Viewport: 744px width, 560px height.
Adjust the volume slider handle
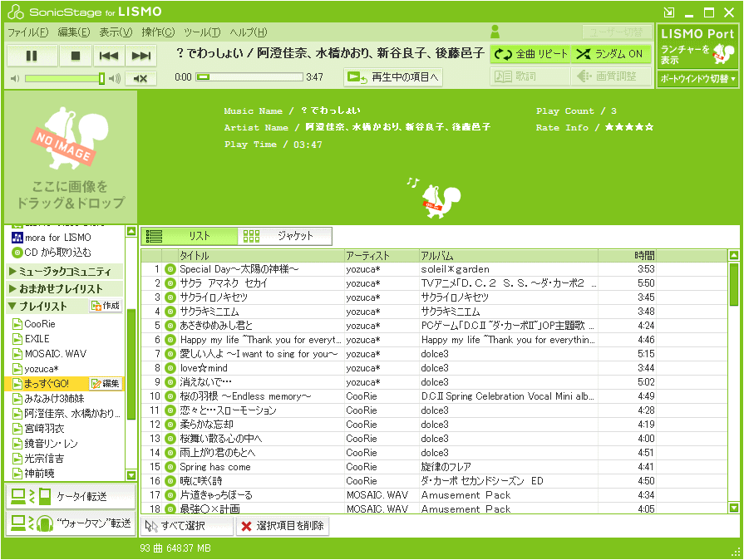pos(101,78)
